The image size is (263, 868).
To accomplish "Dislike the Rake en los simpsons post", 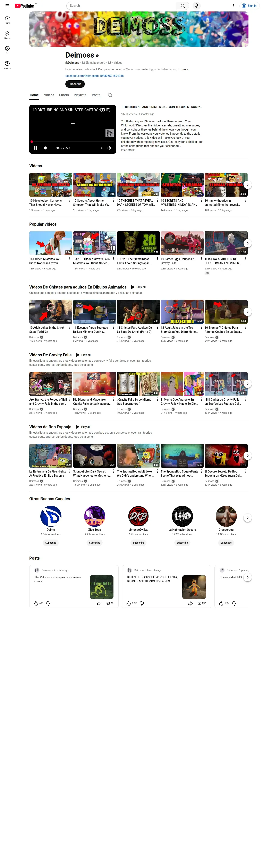I will 49,603.
